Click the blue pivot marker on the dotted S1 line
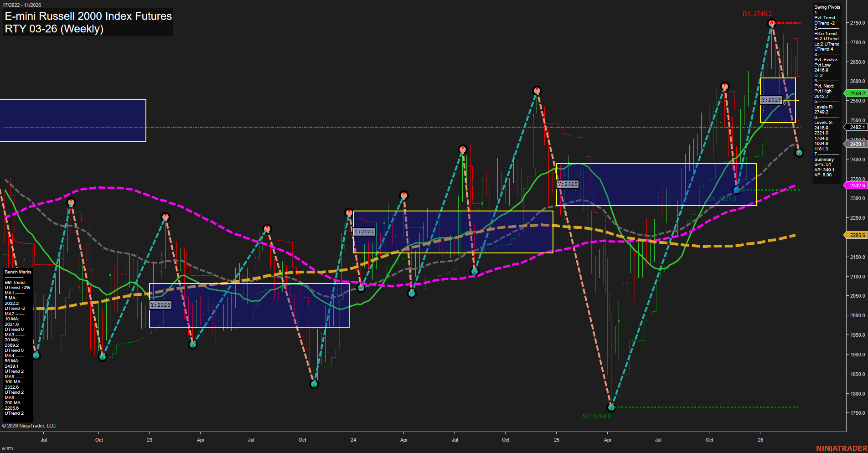Screen dimensions: 868x453 (738, 189)
